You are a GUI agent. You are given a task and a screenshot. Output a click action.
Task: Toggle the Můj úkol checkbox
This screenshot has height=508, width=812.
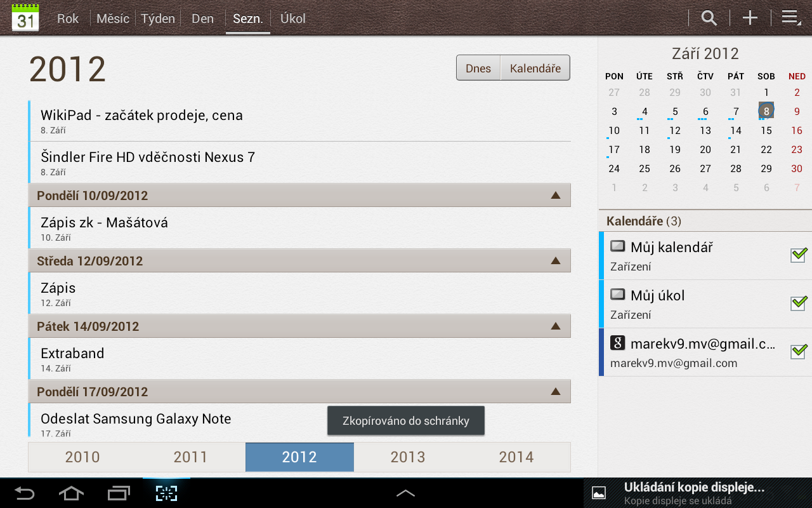coord(798,304)
